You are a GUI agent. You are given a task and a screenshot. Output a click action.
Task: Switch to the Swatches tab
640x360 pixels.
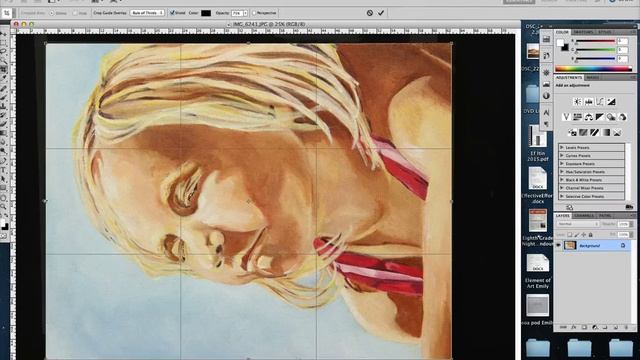click(x=583, y=32)
